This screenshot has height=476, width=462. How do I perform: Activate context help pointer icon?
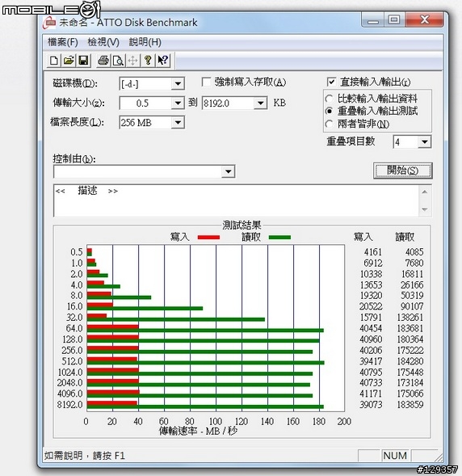(163, 61)
